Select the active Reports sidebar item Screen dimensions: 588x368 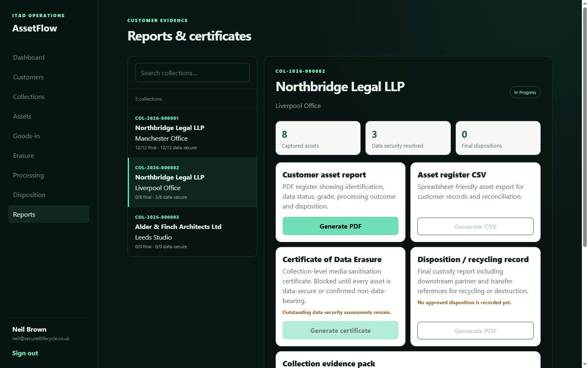(49, 214)
